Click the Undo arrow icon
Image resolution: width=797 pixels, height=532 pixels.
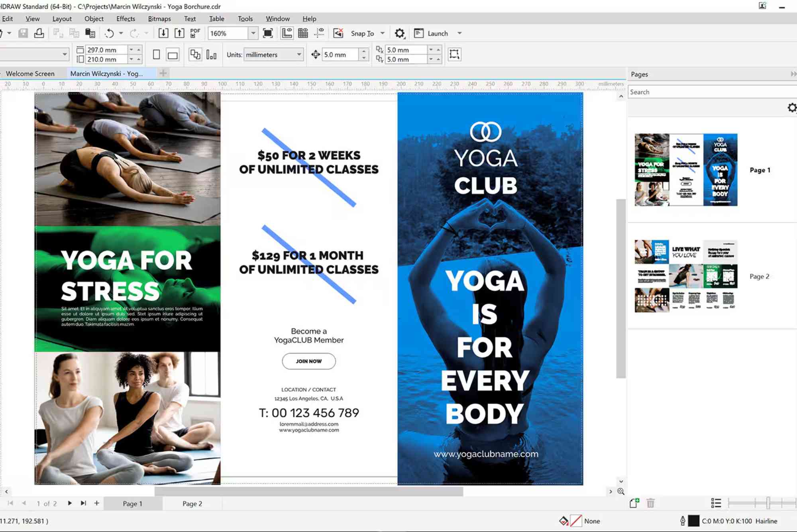(109, 33)
